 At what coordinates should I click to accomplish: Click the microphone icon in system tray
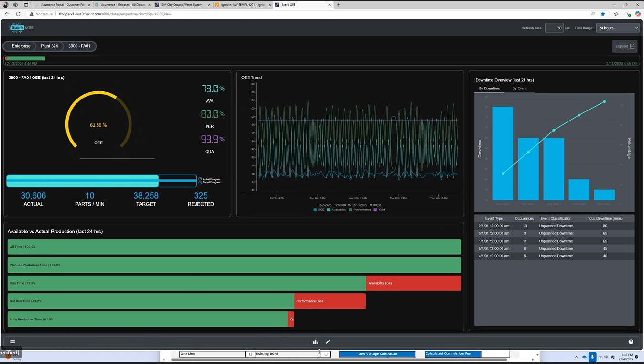coord(592,357)
